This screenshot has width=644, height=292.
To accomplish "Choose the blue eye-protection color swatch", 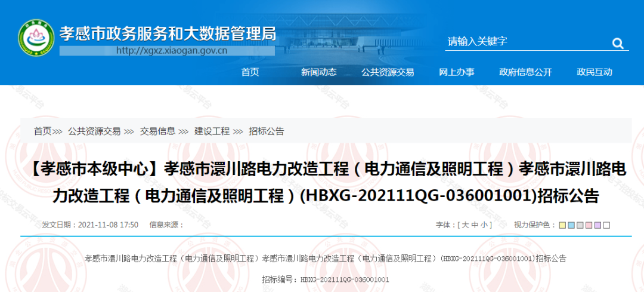I will point(571,225).
